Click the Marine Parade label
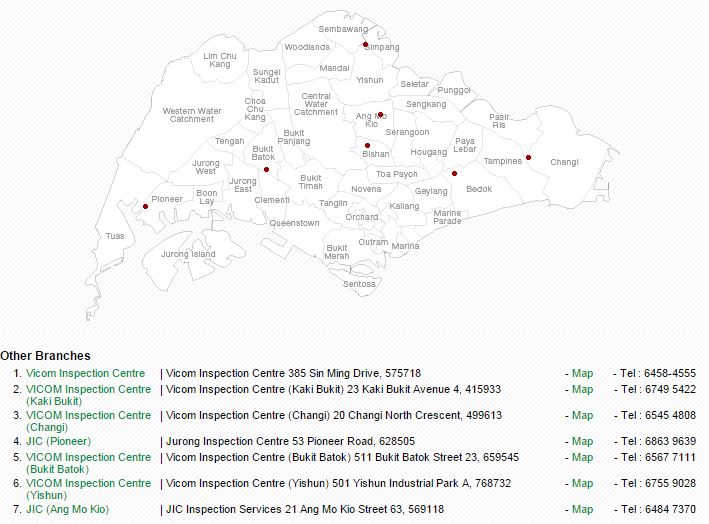709x524 pixels. [x=447, y=217]
